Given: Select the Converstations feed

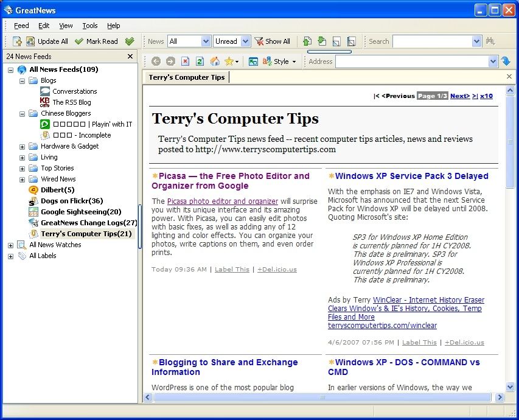Looking at the screenshot, I should (x=75, y=91).
